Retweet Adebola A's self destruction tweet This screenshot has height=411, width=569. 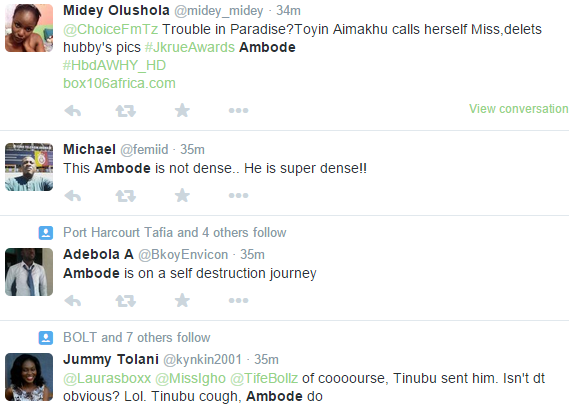pyautogui.click(x=126, y=300)
